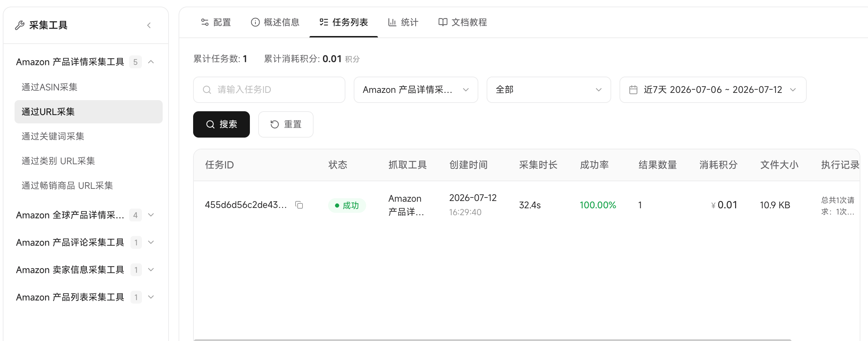Click the 消耗积分 column header
868x341 pixels.
pos(718,165)
